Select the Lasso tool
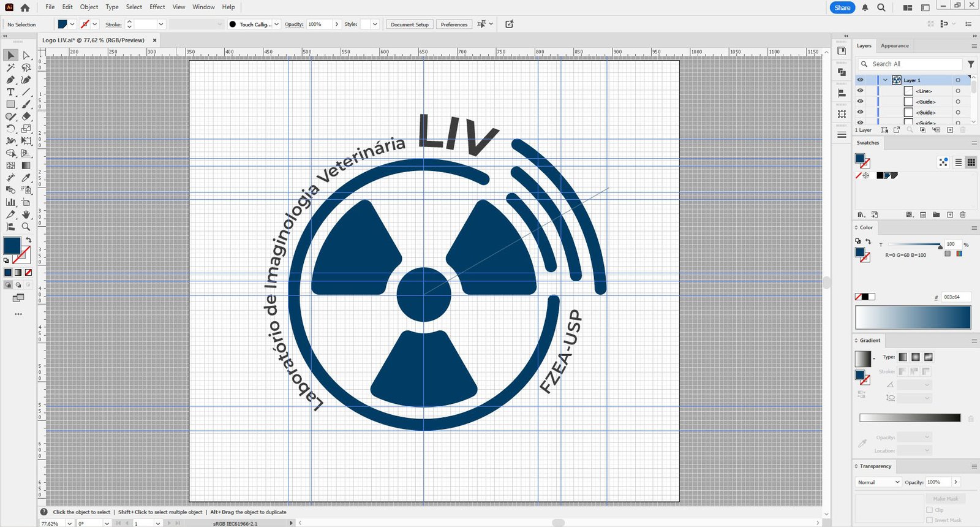The height and width of the screenshot is (527, 980). [x=26, y=67]
